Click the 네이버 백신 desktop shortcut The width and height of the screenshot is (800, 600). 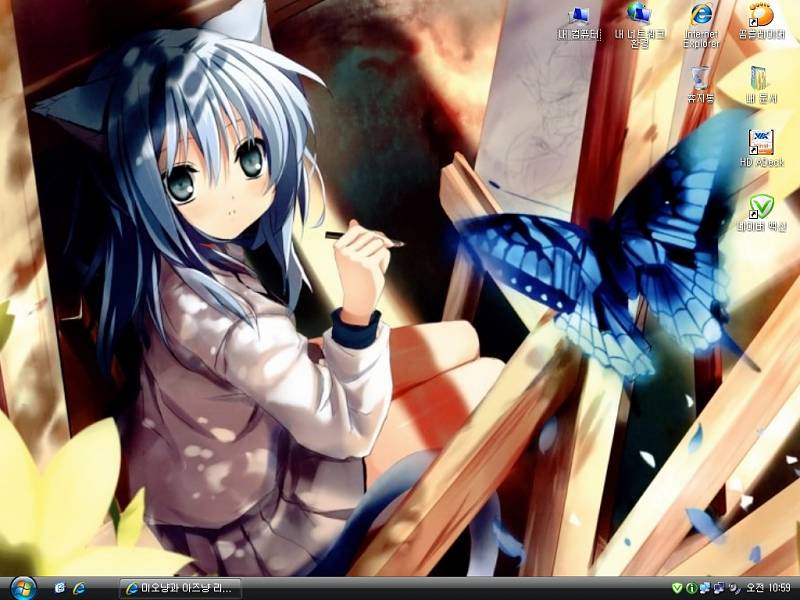click(761, 208)
